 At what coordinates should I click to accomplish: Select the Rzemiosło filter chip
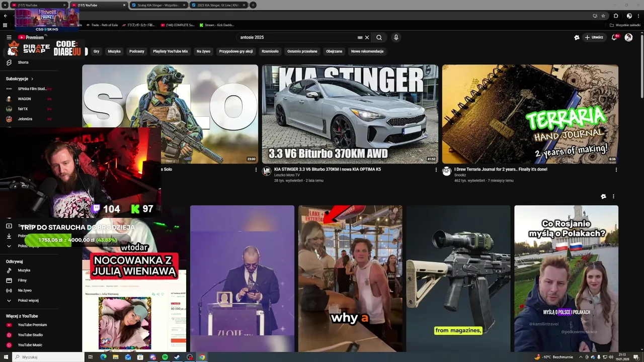pos(270,51)
